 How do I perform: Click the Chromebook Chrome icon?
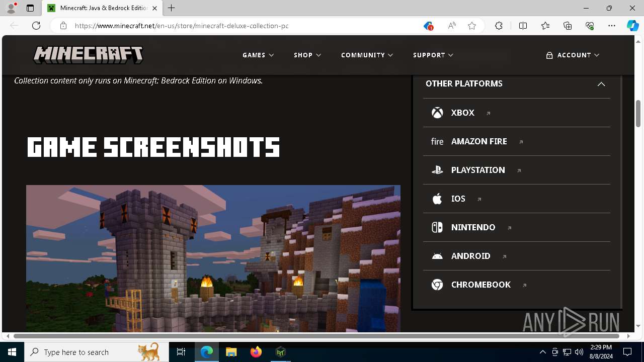pos(437,285)
